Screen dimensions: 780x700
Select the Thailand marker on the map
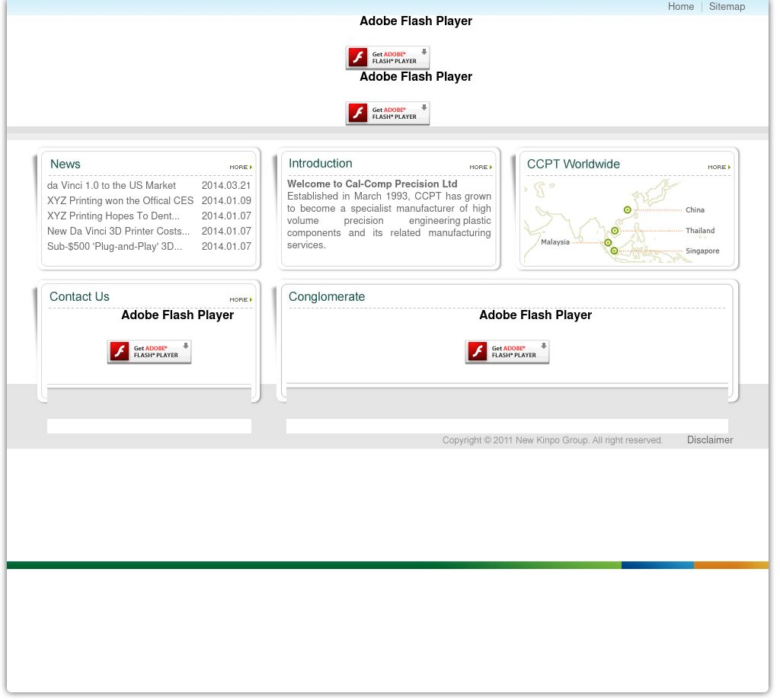[x=615, y=231]
